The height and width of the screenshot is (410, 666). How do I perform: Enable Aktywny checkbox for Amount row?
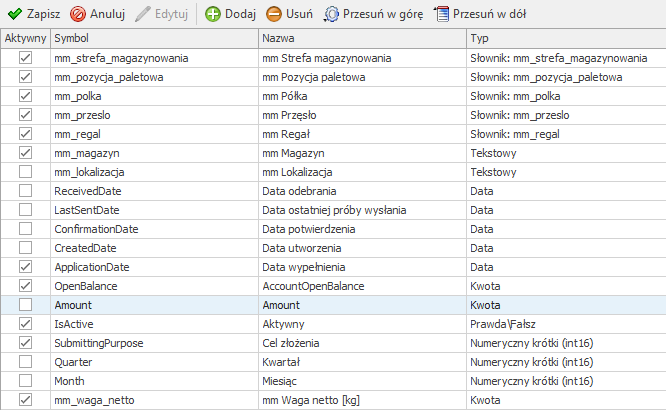point(25,305)
